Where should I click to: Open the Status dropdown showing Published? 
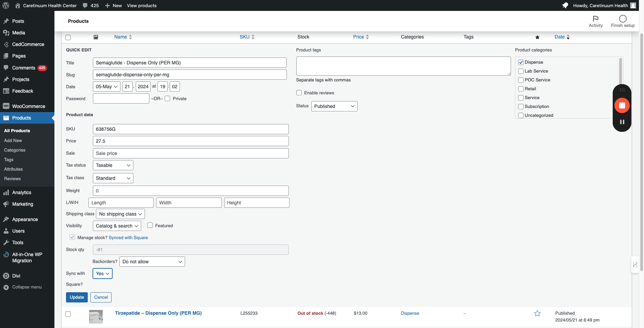[x=334, y=106]
